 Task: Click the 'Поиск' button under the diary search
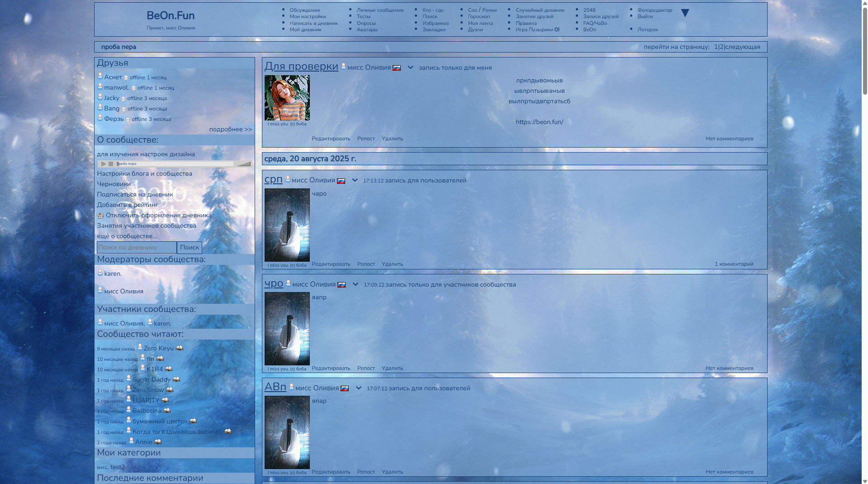pyautogui.click(x=189, y=247)
